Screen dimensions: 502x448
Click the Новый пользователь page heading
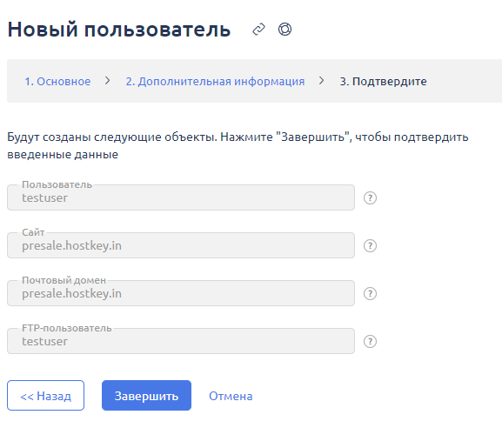tap(119, 30)
